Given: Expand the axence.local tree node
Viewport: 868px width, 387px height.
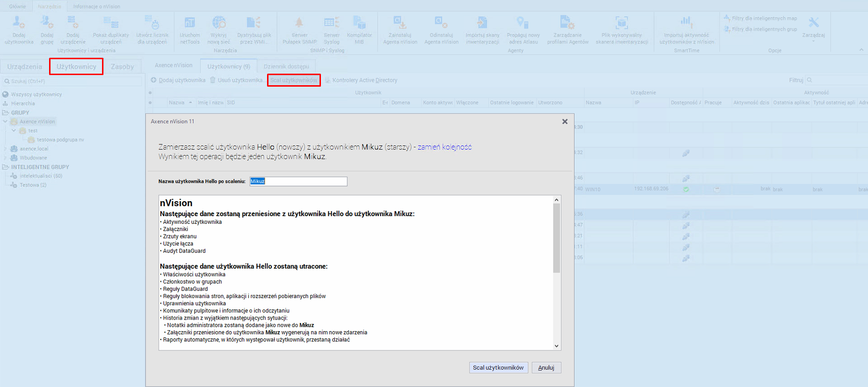Looking at the screenshot, I should (x=5, y=149).
